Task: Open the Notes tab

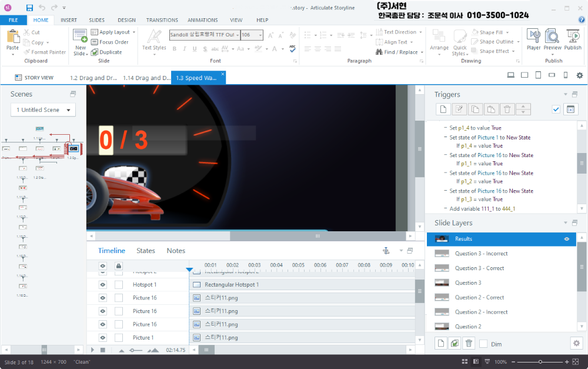Action: point(176,251)
